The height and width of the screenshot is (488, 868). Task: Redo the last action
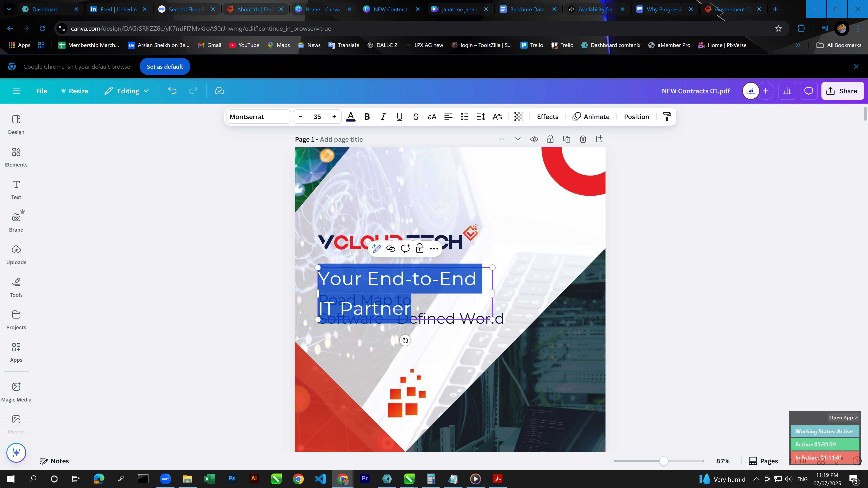click(x=193, y=91)
